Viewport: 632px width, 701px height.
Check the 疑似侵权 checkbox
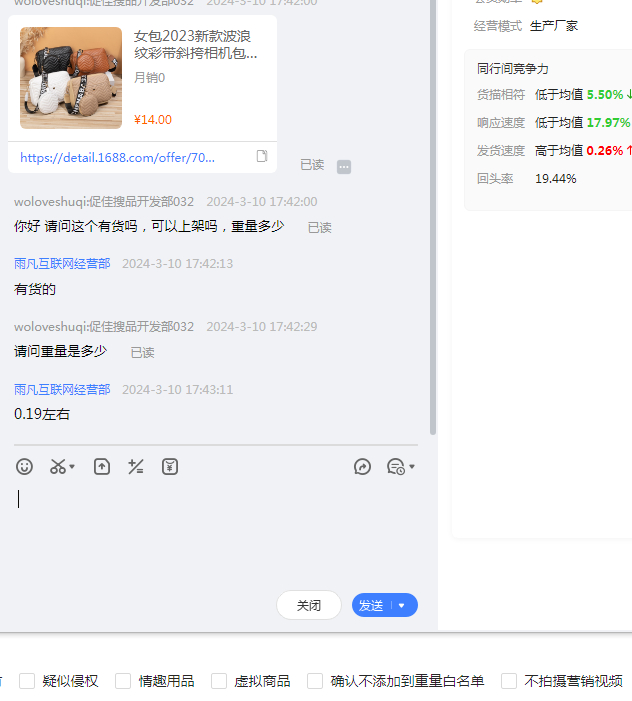click(x=27, y=681)
